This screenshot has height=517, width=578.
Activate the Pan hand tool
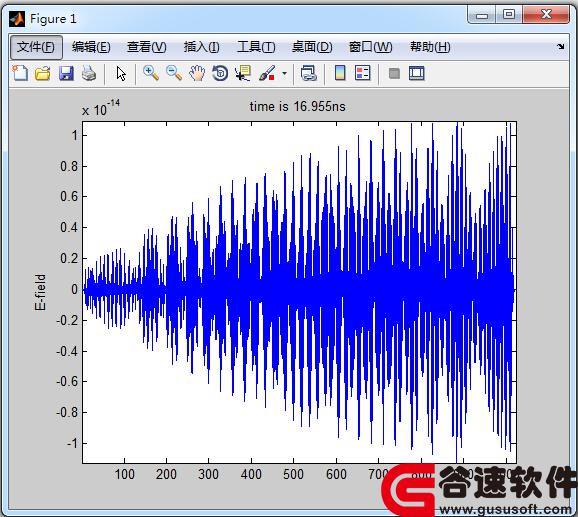coord(197,73)
